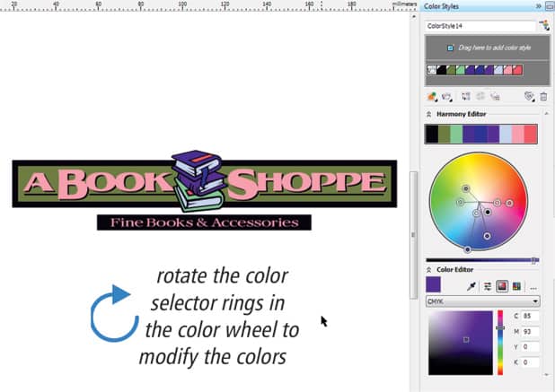
Task: Click the ColorStyle14 name field
Action: [480, 27]
